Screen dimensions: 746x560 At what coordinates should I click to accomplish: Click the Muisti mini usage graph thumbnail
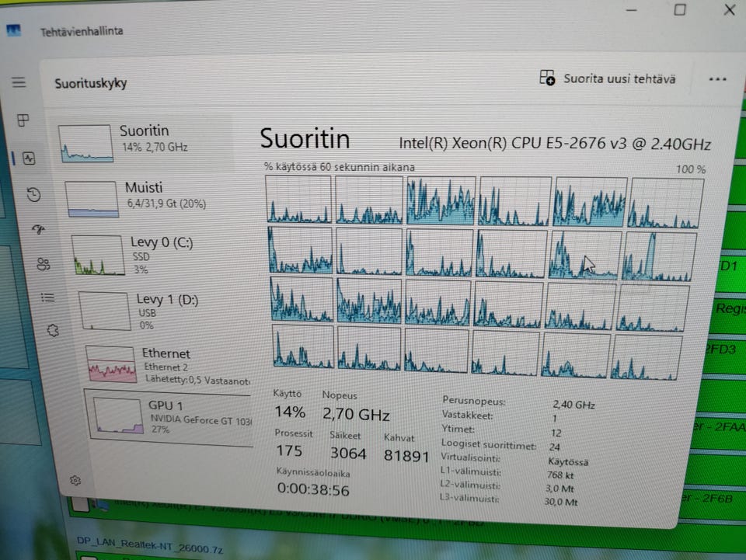click(92, 199)
